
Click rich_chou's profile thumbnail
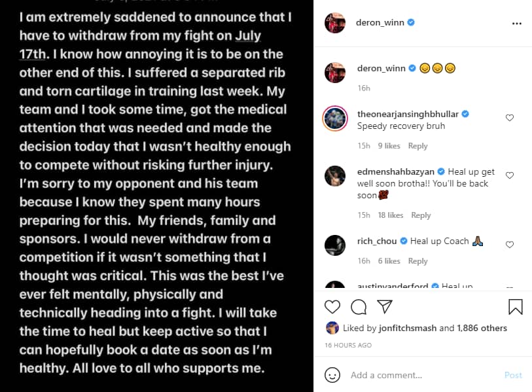335,245
